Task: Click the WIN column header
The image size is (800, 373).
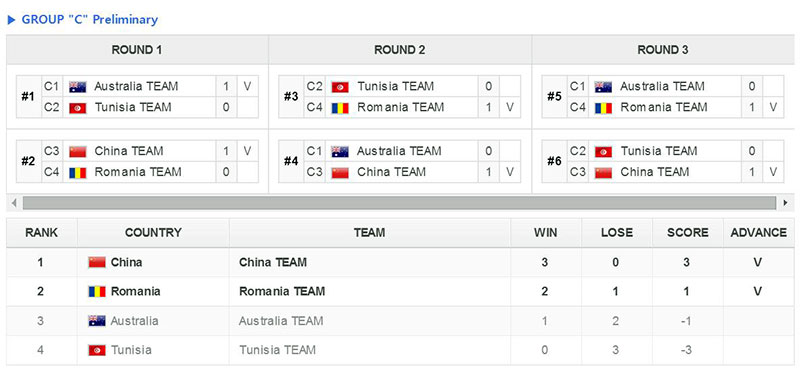Action: 545,233
